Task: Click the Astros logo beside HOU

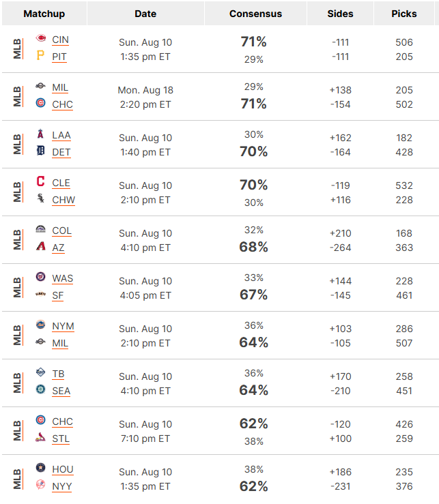Action: point(40,468)
